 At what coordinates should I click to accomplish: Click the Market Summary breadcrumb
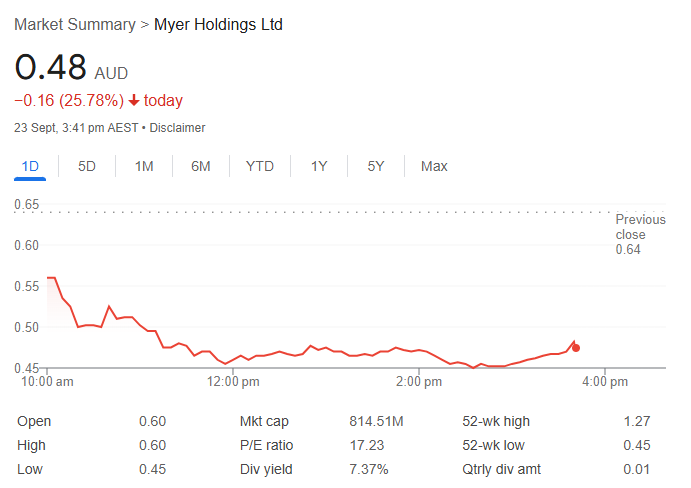(x=74, y=24)
